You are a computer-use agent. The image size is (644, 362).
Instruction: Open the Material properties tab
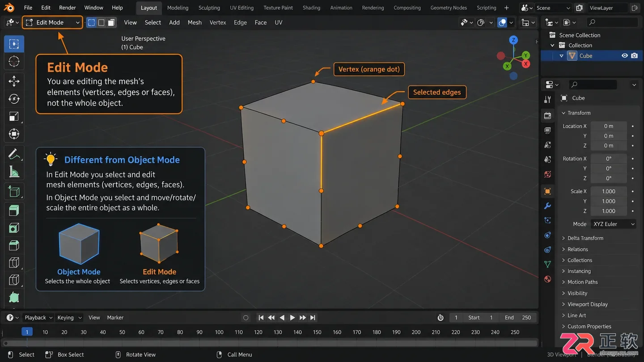coord(547,279)
